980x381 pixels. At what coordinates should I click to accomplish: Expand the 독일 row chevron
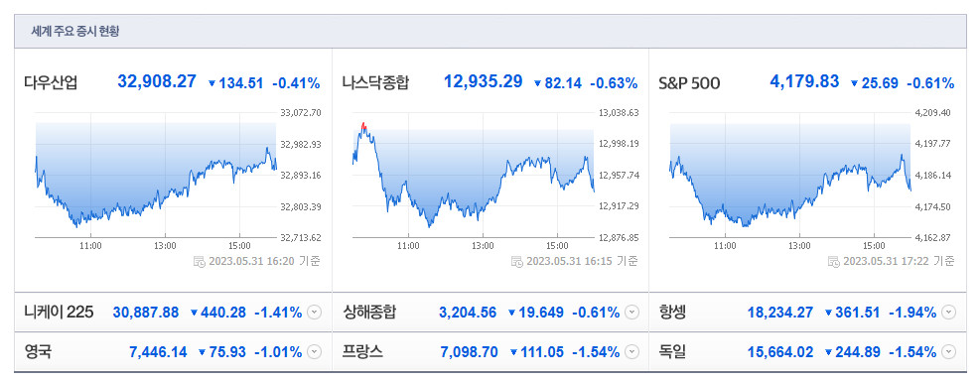(x=949, y=352)
